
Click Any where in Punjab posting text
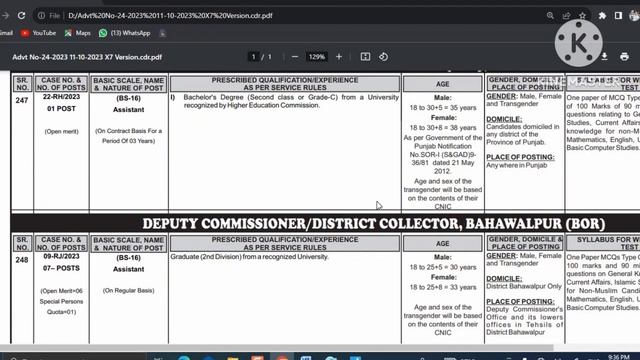[x=516, y=165]
